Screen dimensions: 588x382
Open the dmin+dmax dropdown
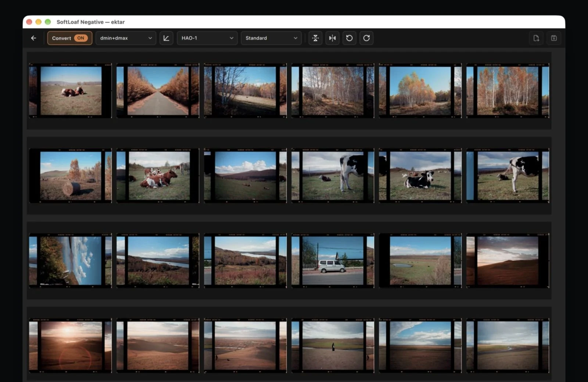pyautogui.click(x=126, y=38)
